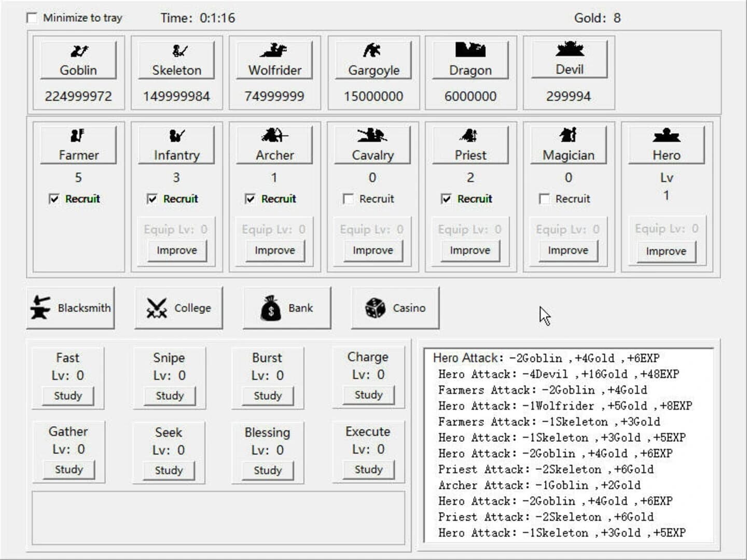Study the Blessing skill
Viewport: 747px width, 560px height.
click(267, 470)
